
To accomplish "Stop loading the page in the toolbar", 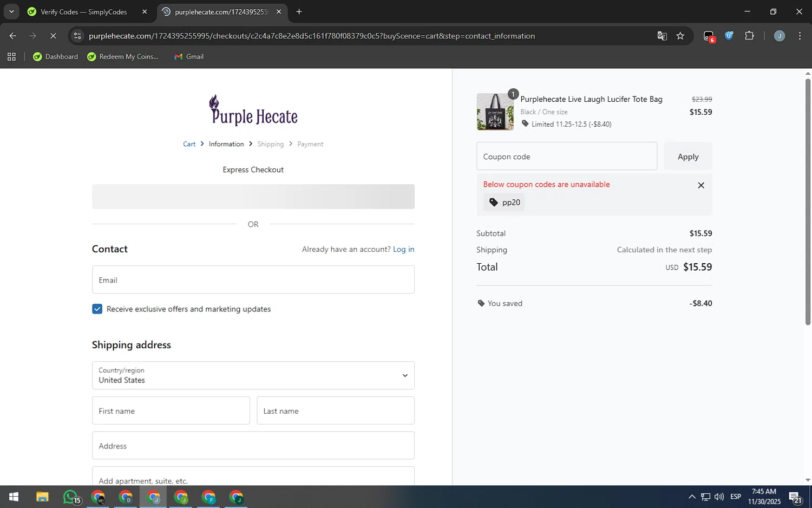I will [x=53, y=36].
